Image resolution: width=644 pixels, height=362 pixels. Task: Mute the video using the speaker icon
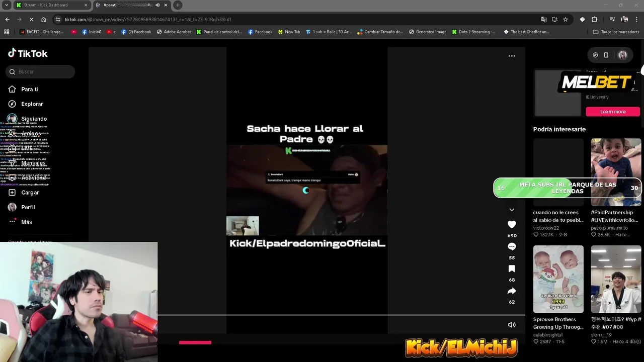512,325
